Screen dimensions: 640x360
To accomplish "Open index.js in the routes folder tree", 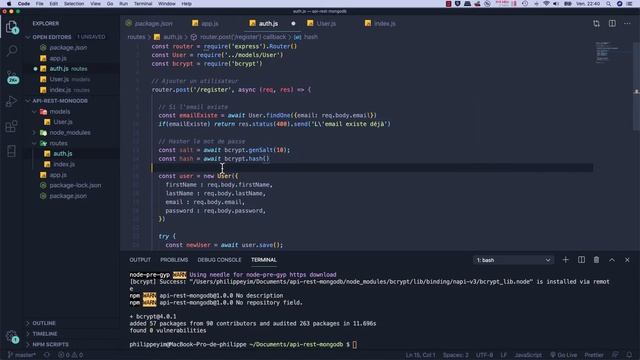I will click(x=64, y=164).
